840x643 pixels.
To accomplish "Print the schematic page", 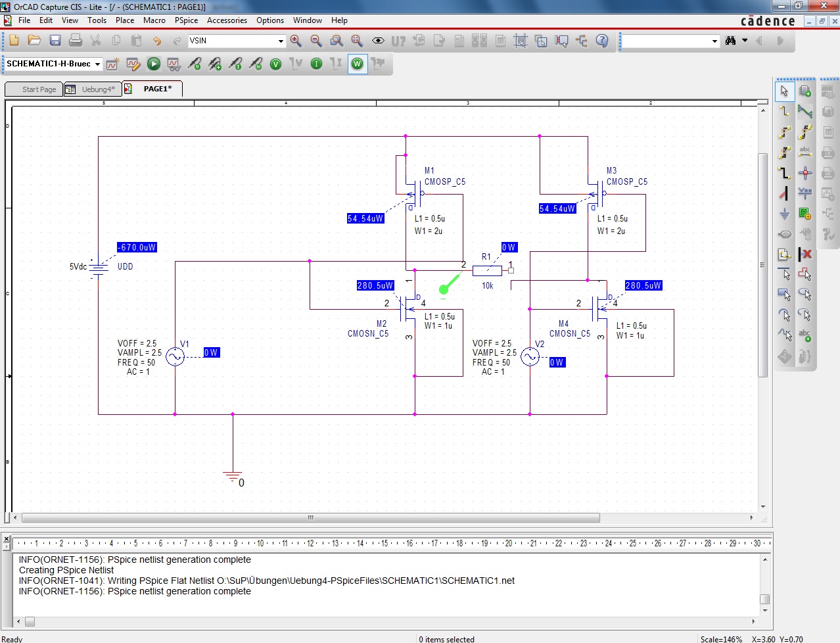I will point(76,41).
